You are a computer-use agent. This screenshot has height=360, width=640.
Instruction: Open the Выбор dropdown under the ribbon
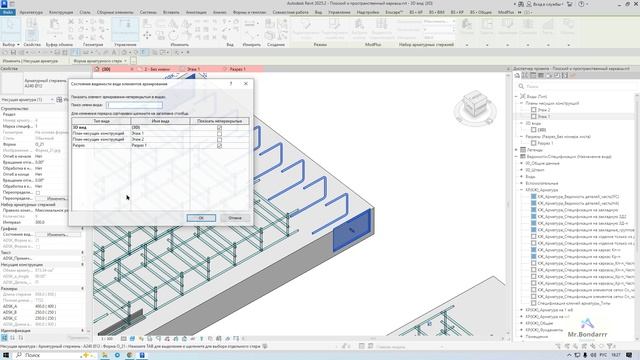click(11, 44)
